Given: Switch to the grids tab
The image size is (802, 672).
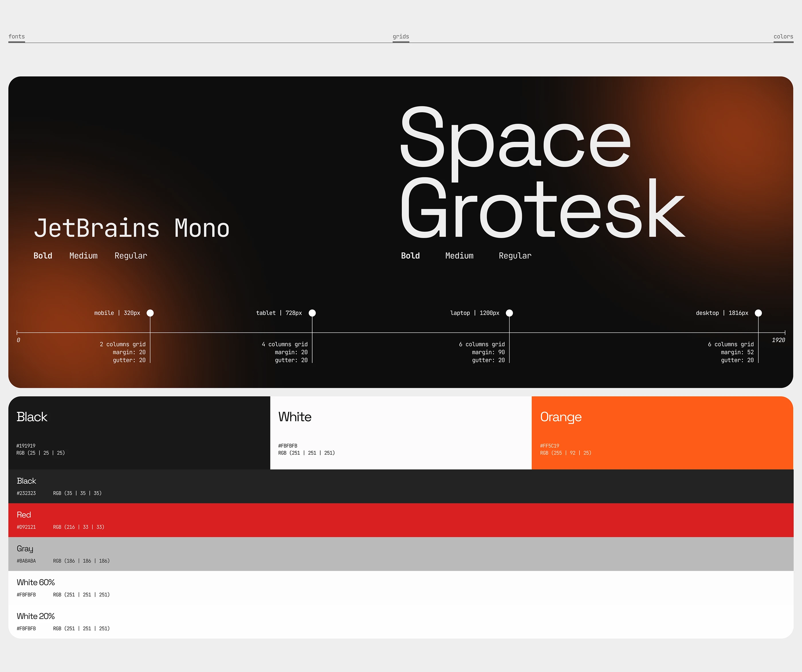Looking at the screenshot, I should tap(401, 37).
